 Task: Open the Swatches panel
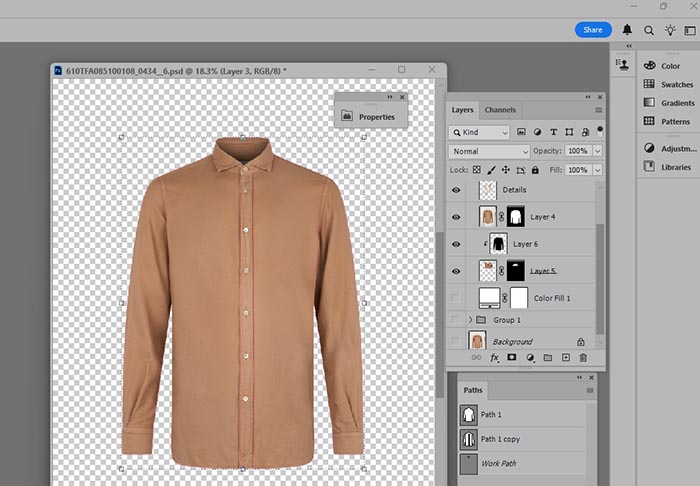coord(668,84)
